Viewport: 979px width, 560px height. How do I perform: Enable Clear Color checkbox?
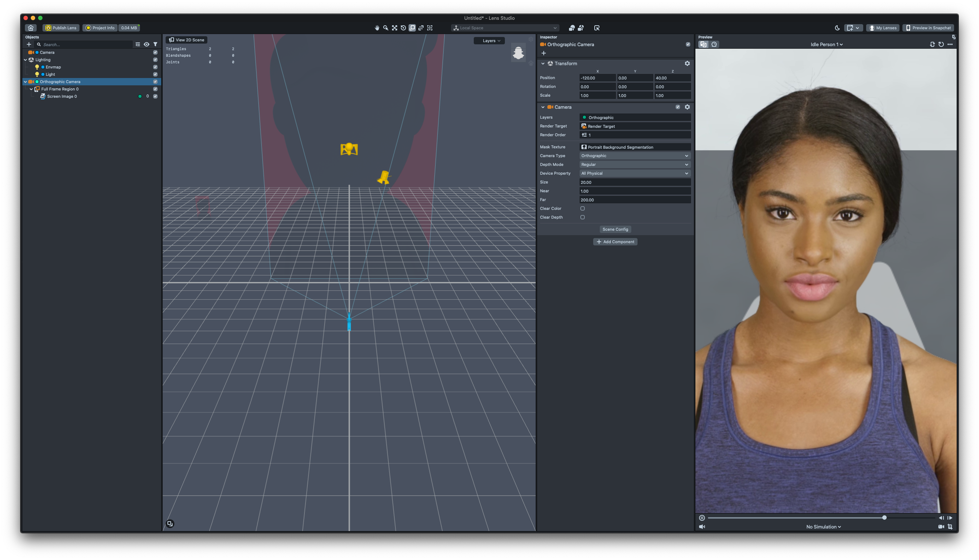pos(583,208)
